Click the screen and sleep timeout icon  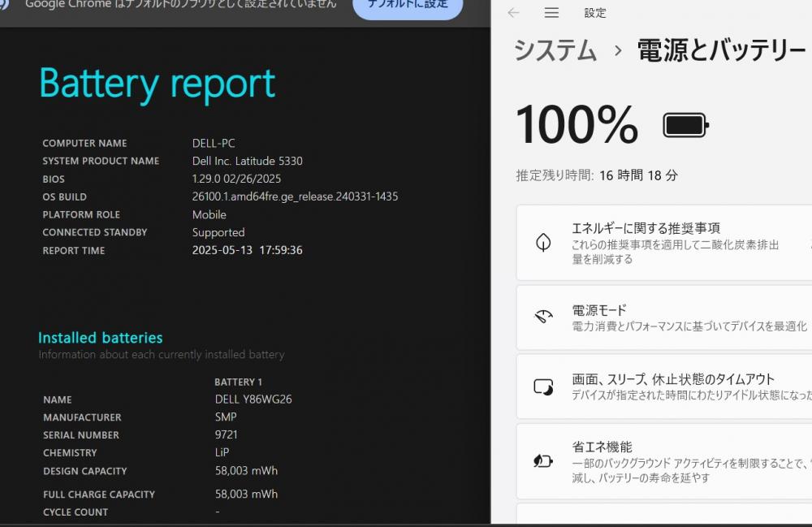click(x=543, y=387)
